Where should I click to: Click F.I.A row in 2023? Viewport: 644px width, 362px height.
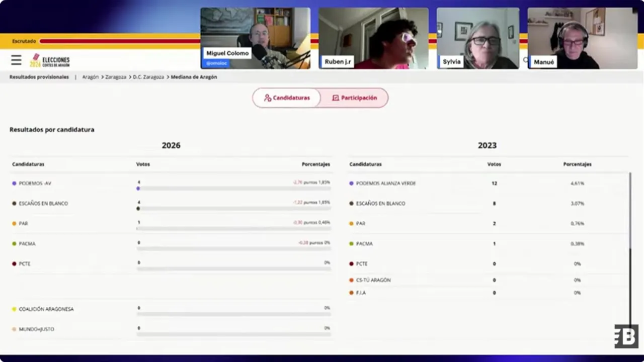361,293
